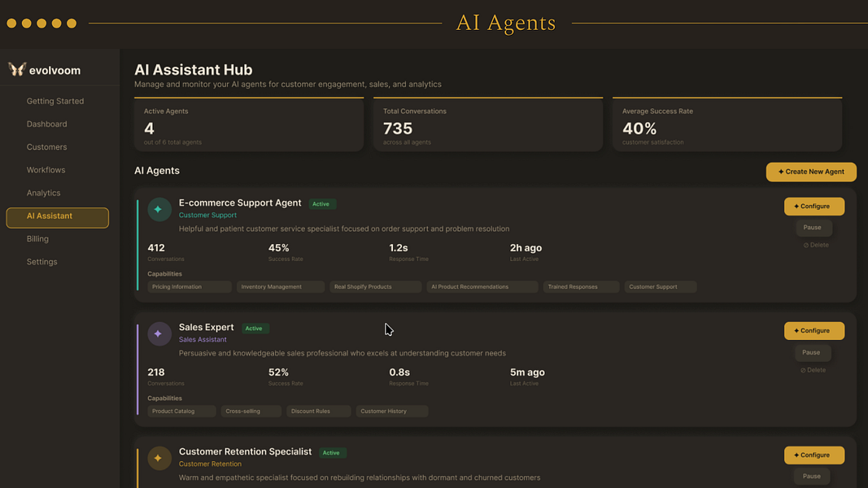
Task: Configure the E-commerce Support Agent
Action: 814,207
